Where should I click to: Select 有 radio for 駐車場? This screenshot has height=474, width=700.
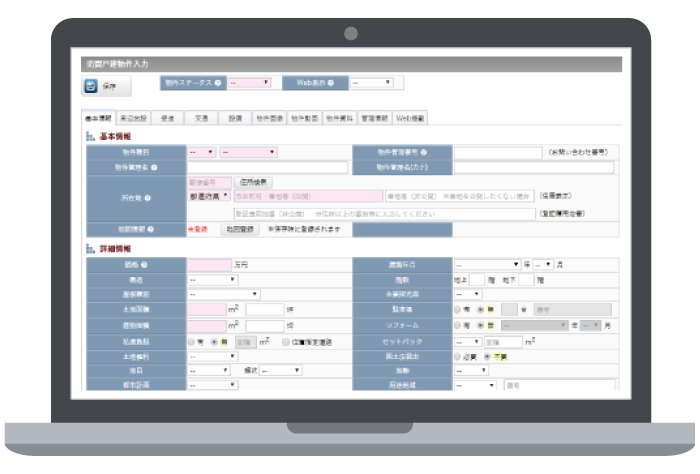click(x=457, y=309)
